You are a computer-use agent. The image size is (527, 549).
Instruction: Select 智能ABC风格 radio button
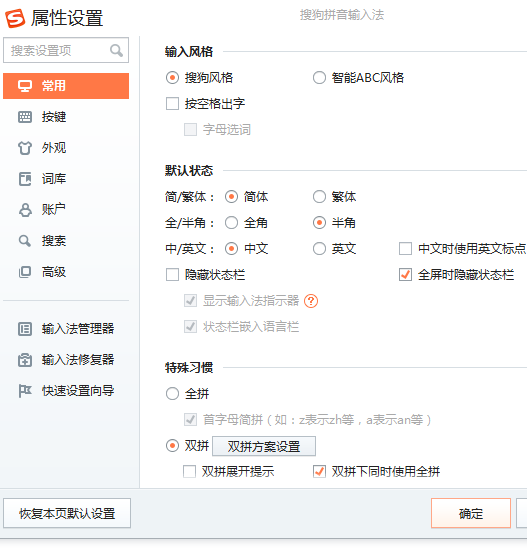pos(319,78)
